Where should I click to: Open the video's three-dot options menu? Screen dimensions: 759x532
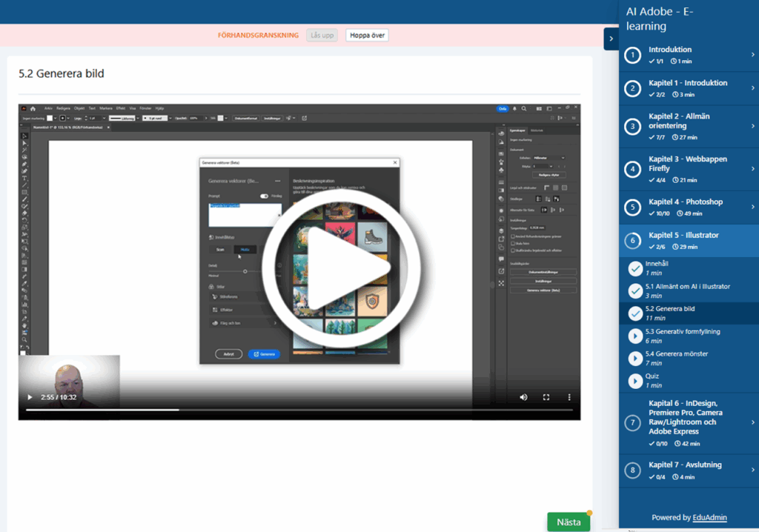click(569, 397)
